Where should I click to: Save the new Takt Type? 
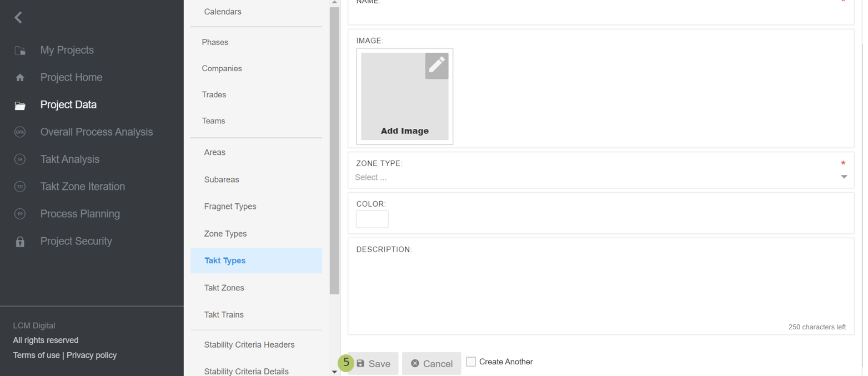[x=373, y=363]
